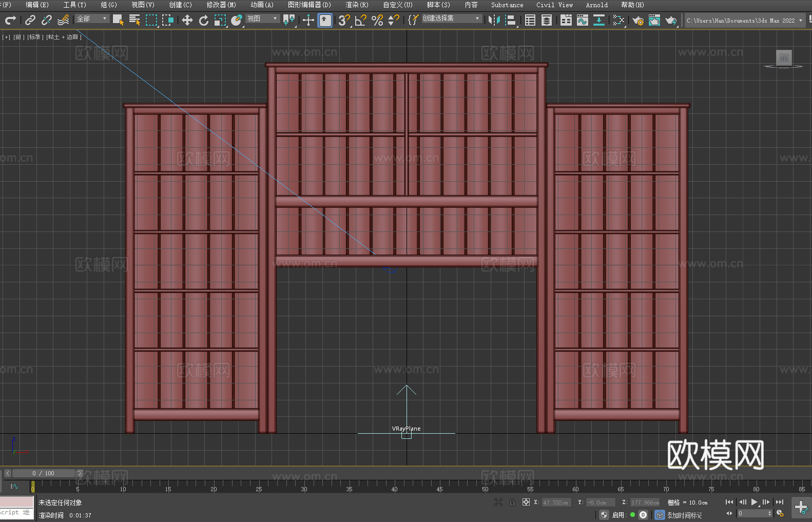Image resolution: width=812 pixels, height=522 pixels.
Task: Toggle Absolute/Offset transform type-in mode
Action: (x=526, y=502)
